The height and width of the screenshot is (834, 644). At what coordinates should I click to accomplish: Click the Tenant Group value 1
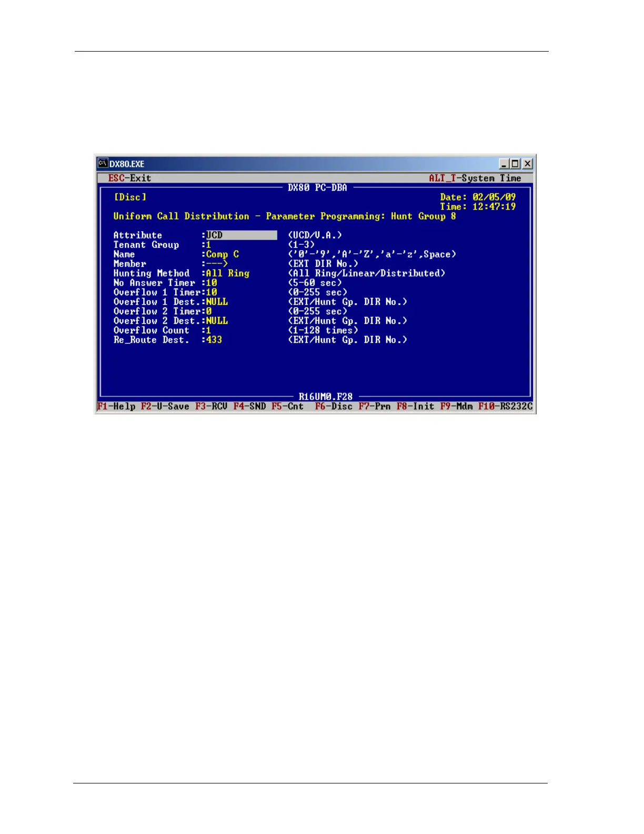click(208, 245)
